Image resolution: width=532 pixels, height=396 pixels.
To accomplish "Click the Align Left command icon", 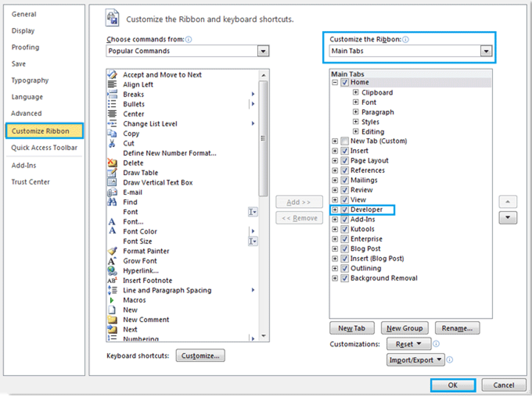I will point(112,84).
